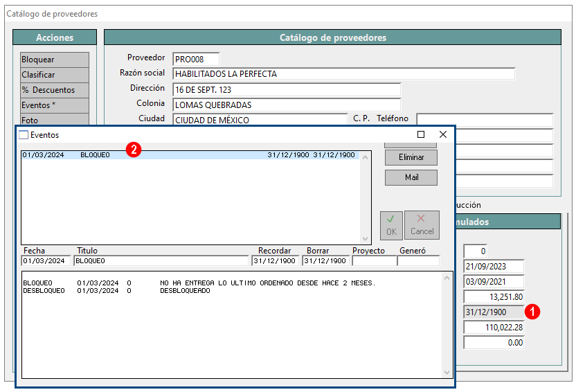Open the Clasificar action
This screenshot has width=576, height=392.
pyautogui.click(x=55, y=75)
